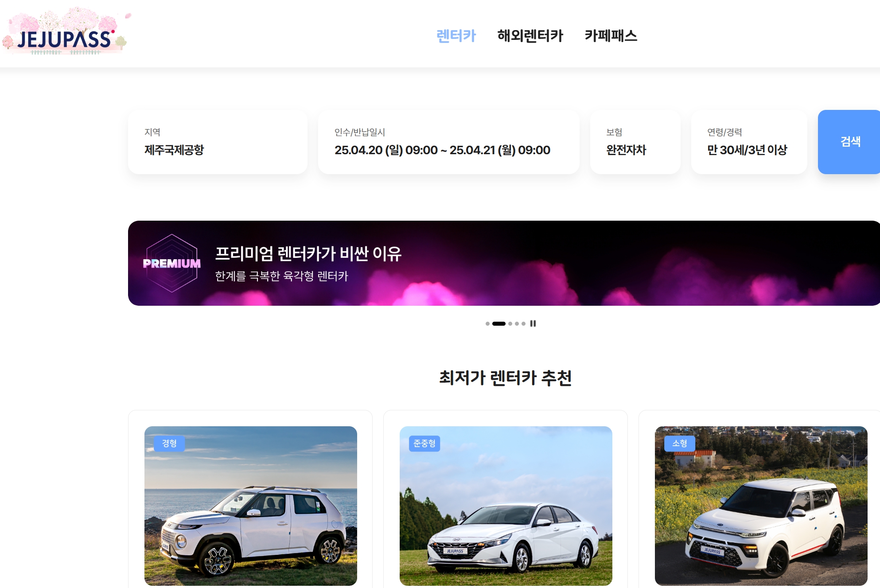Click the PREMIUM hexagon badge in the banner

(x=171, y=263)
